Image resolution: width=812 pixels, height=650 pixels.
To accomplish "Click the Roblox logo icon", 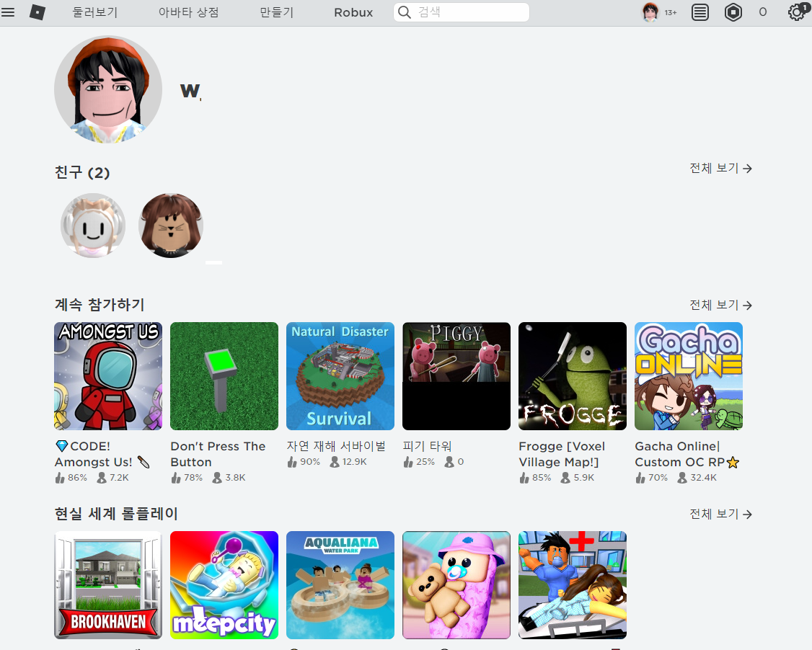I will pyautogui.click(x=37, y=12).
